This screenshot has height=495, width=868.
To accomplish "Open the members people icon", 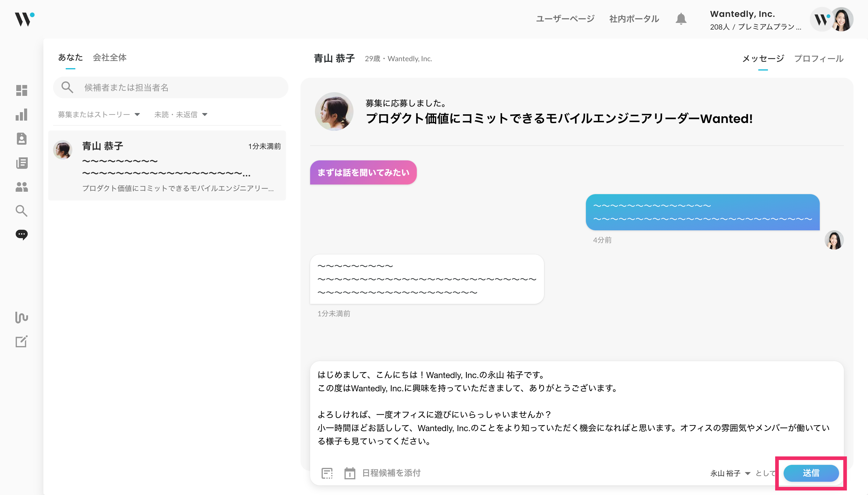I will pyautogui.click(x=21, y=187).
